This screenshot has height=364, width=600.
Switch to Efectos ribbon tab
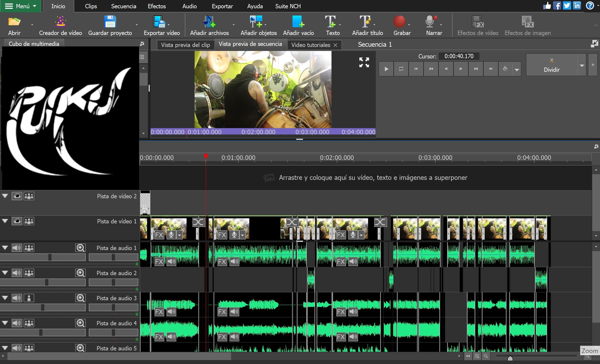157,6
